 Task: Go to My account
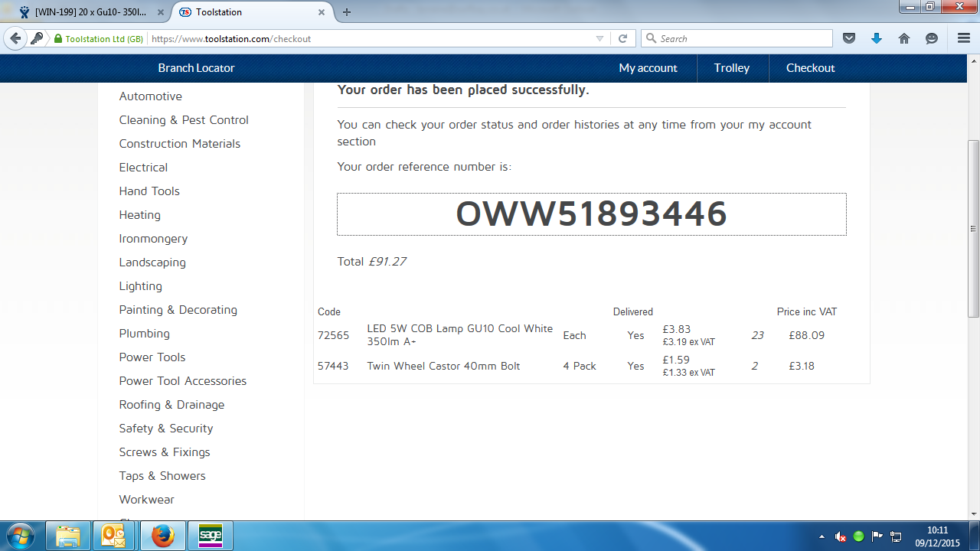coord(648,68)
